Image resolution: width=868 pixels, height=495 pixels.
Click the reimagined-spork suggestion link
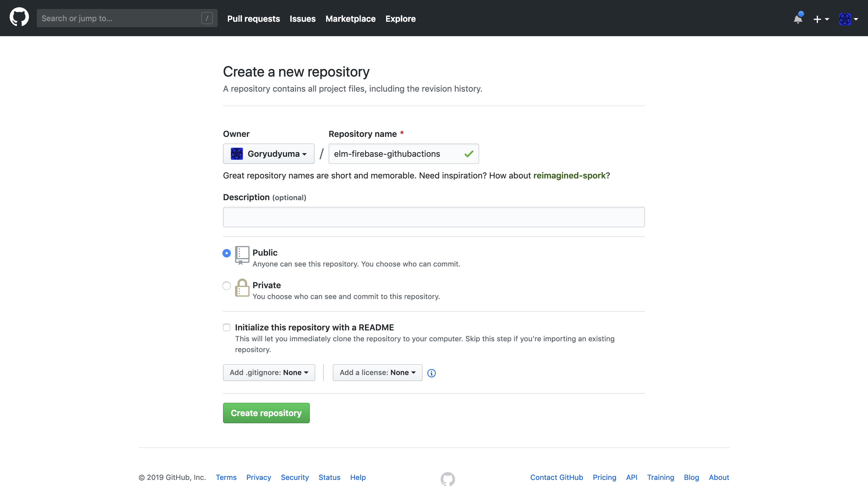569,175
